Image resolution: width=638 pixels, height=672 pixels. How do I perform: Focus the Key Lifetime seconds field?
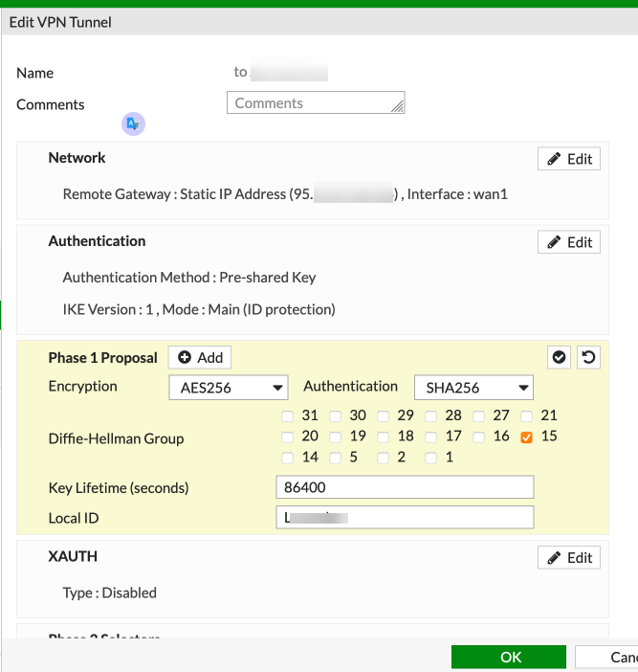click(403, 487)
